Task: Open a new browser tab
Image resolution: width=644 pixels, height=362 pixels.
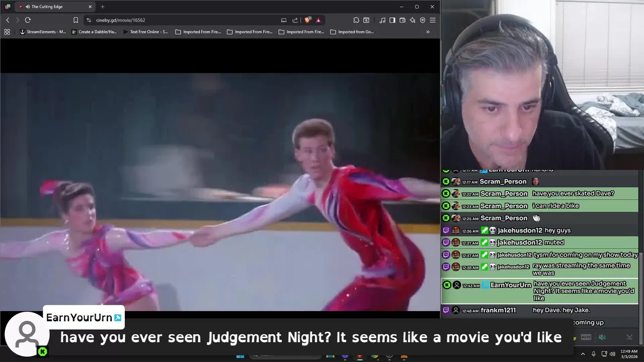Action: pyautogui.click(x=103, y=7)
